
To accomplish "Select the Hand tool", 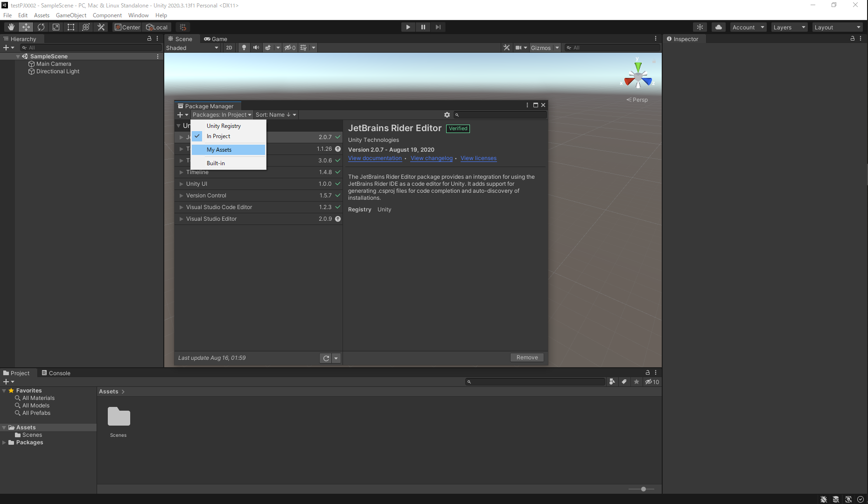I will point(11,27).
